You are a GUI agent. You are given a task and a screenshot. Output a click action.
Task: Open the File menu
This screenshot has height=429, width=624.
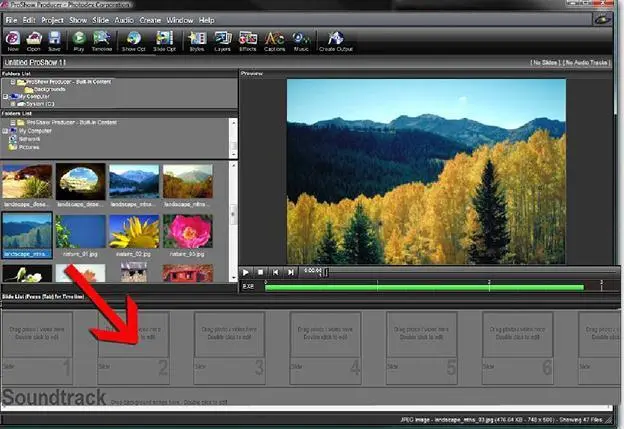pos(11,20)
